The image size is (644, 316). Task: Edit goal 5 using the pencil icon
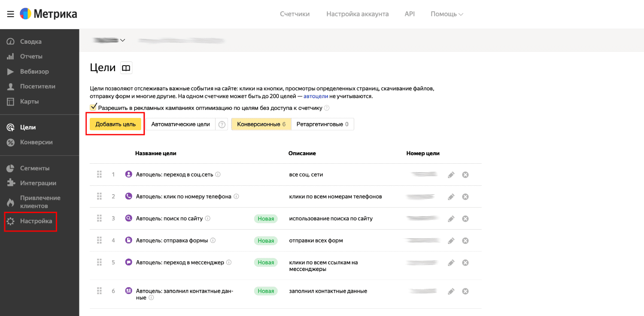[x=451, y=263]
